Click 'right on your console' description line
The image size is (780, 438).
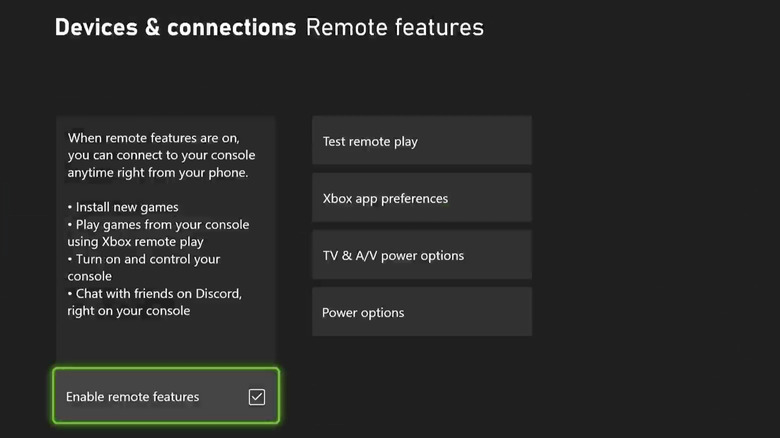129,310
